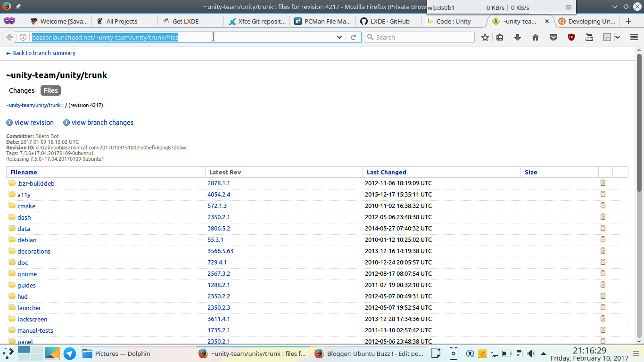
Task: Open the battery status tray icon
Action: (x=506, y=353)
